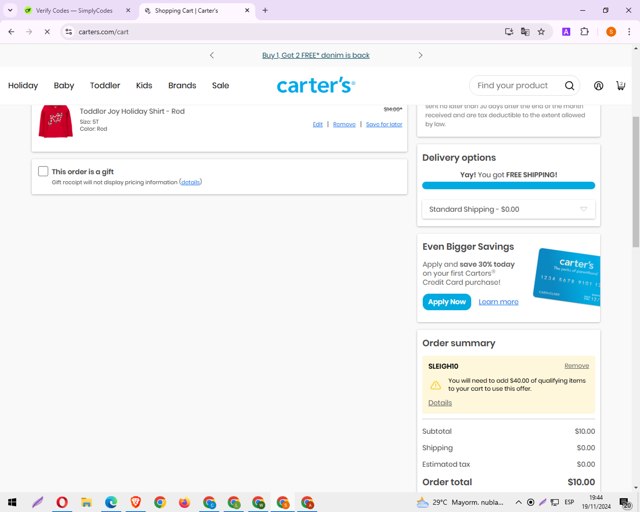
Task: Follow the Learn more link
Action: 498,302
